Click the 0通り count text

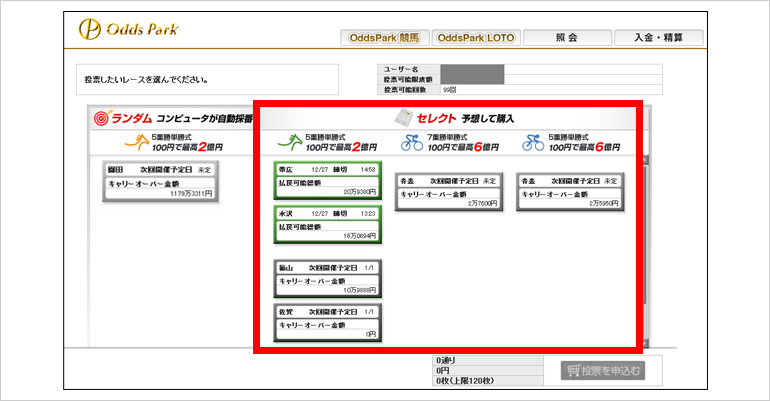click(445, 360)
